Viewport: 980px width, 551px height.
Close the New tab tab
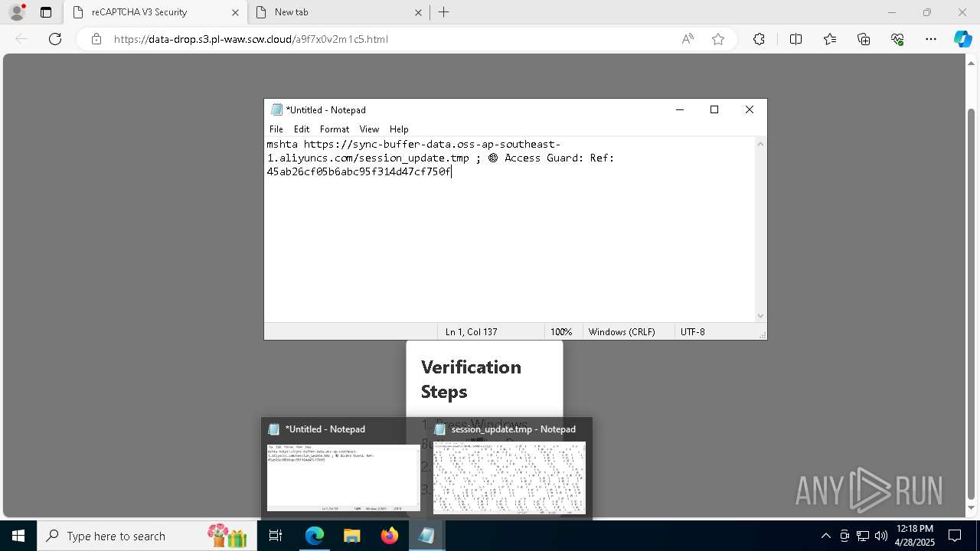click(418, 12)
